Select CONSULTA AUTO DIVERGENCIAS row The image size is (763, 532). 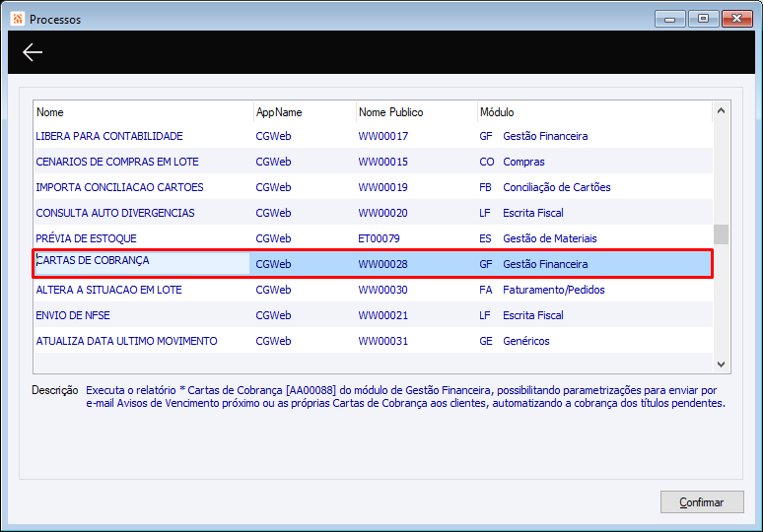(374, 213)
